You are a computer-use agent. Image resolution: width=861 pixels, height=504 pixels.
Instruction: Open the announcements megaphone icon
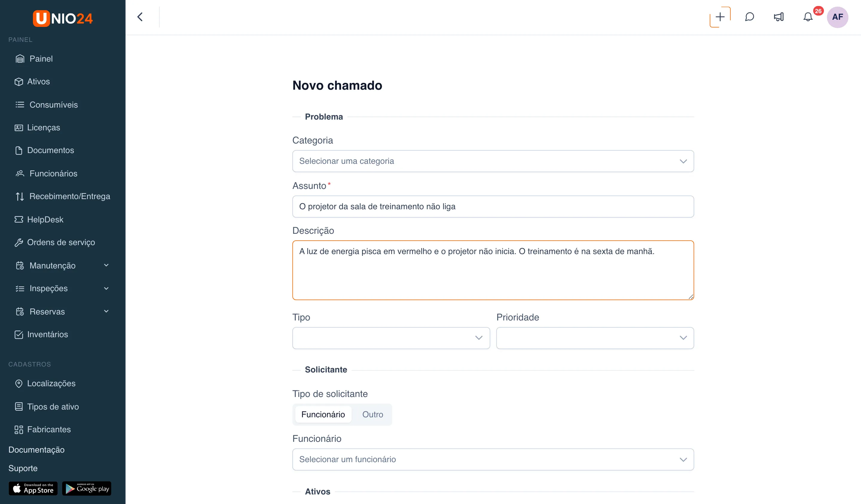click(x=779, y=17)
